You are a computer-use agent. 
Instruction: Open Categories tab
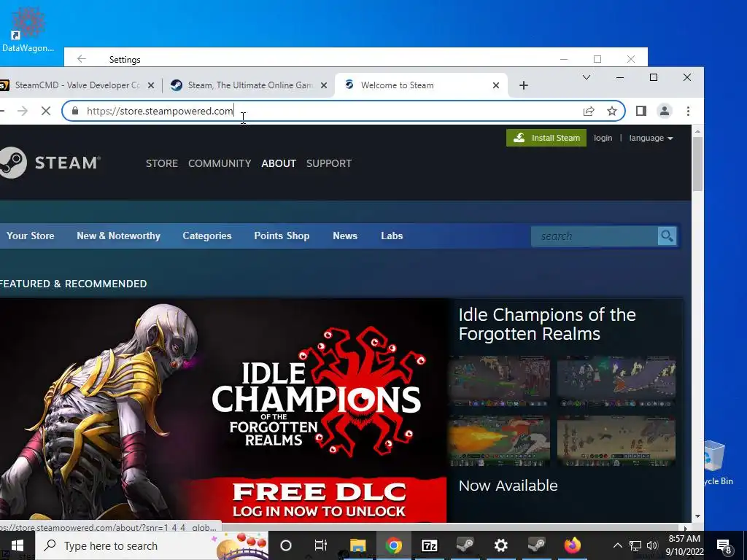click(206, 236)
